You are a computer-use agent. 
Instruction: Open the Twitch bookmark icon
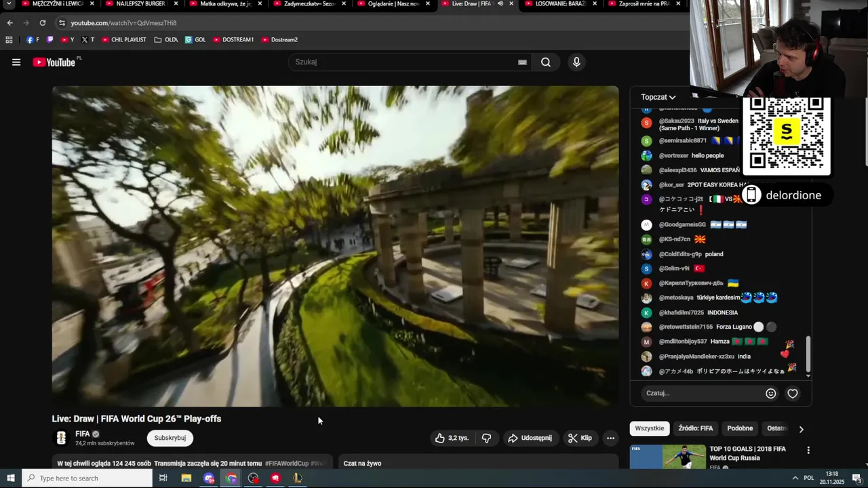coord(50,40)
